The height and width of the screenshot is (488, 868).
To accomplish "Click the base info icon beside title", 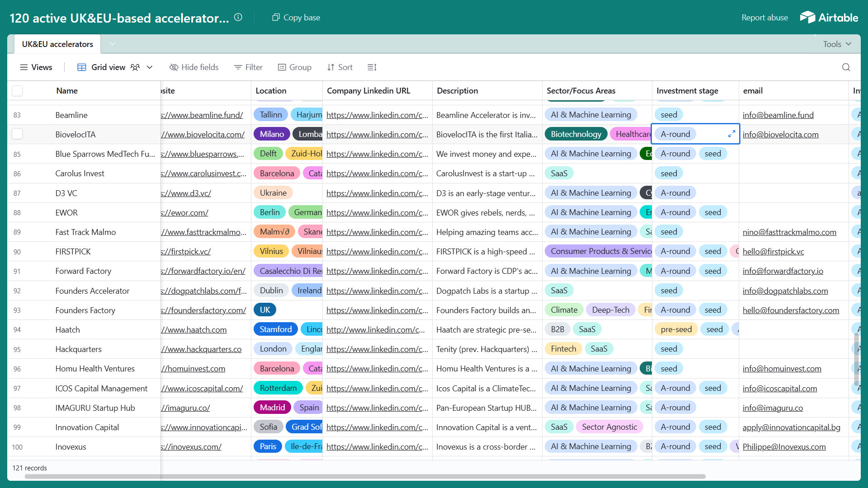I will pyautogui.click(x=238, y=17).
